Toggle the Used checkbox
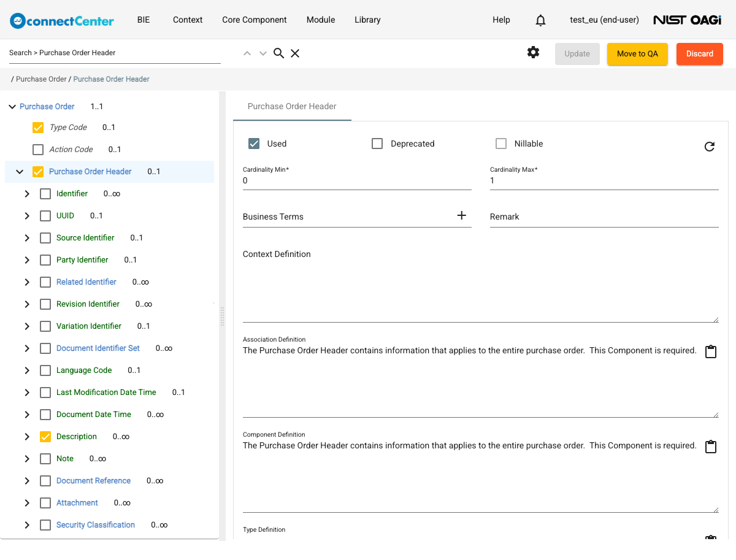The height and width of the screenshot is (560, 736). (x=254, y=144)
